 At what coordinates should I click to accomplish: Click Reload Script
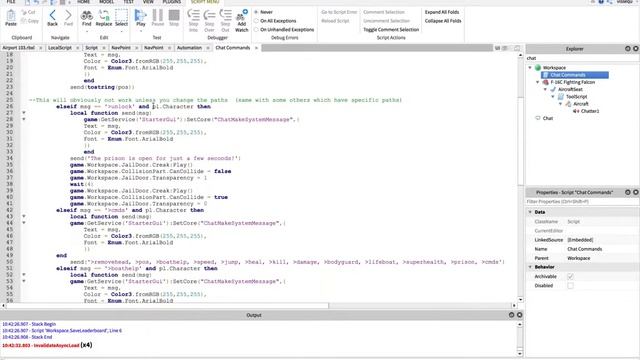coord(335,21)
